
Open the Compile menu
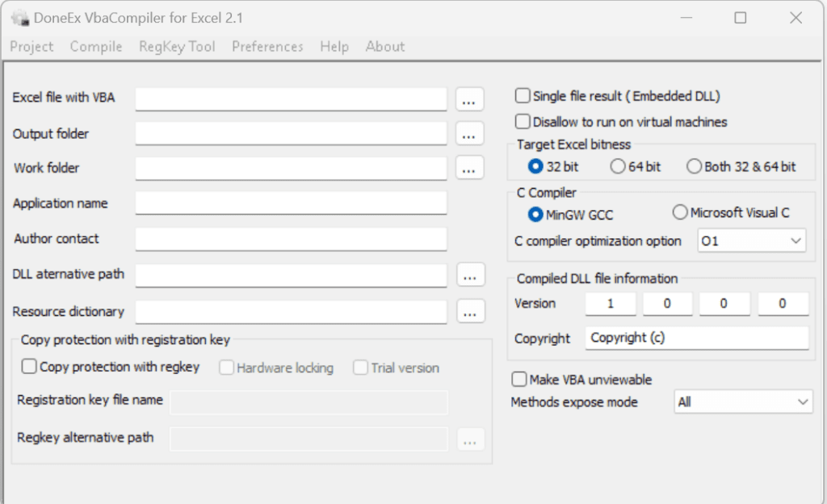click(96, 47)
